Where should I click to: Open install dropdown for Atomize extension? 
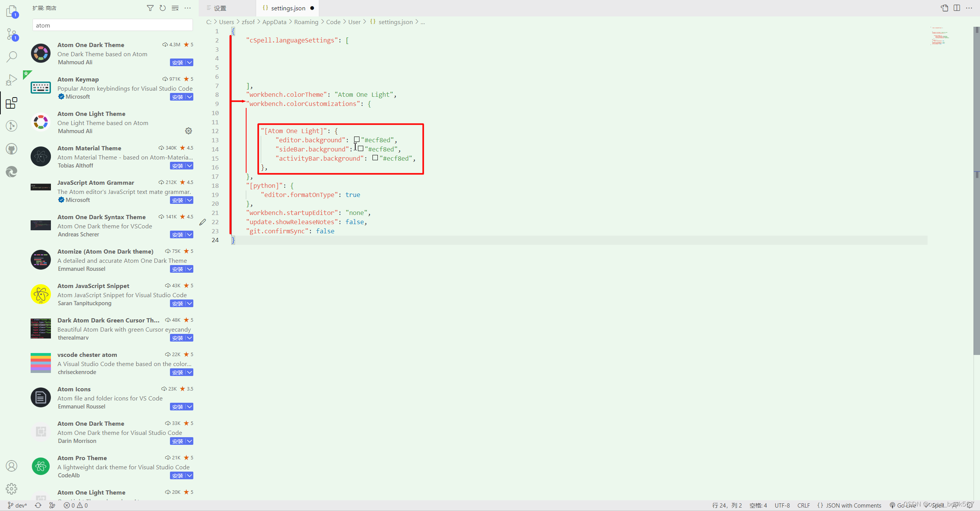tap(189, 269)
